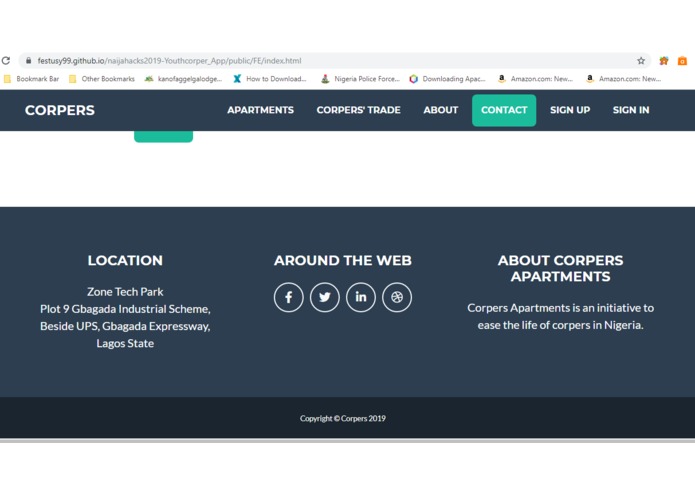Viewport: 695px width, 494px height.
Task: Open the Twitter social icon
Action: click(x=325, y=297)
